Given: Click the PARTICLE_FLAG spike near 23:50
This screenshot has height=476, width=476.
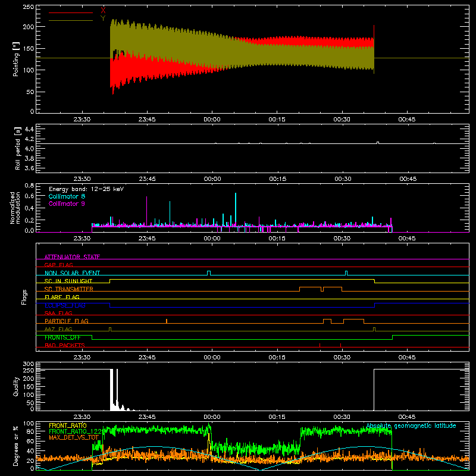Looking at the screenshot, I should [x=167, y=321].
